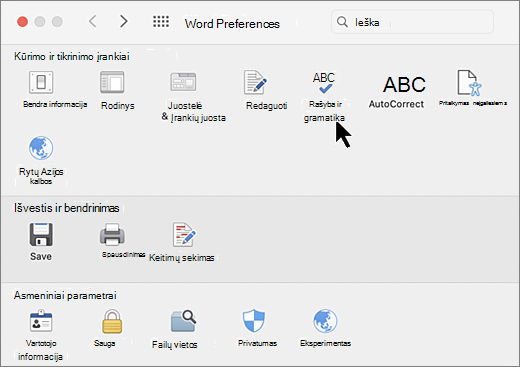
Task: Go back with the left chevron
Action: pos(93,22)
